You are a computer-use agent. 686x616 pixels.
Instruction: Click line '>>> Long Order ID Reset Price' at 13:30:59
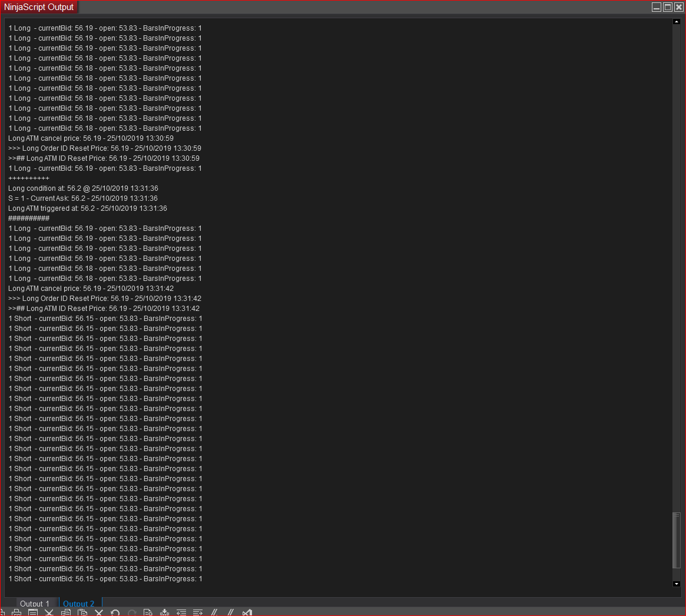coord(105,148)
